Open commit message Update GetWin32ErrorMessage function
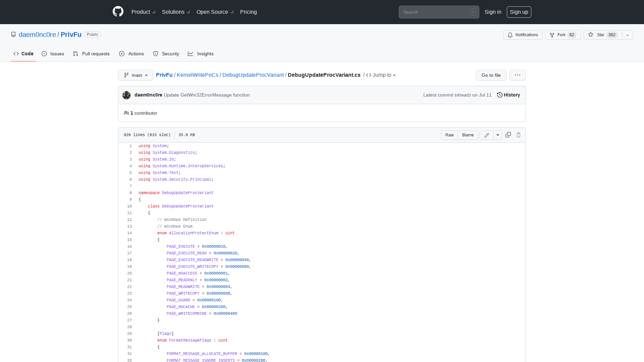644x362 pixels. pos(207,95)
